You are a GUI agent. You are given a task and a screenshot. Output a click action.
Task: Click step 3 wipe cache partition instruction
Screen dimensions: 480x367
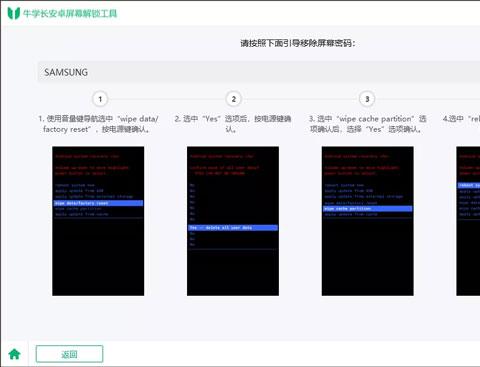tap(367, 124)
